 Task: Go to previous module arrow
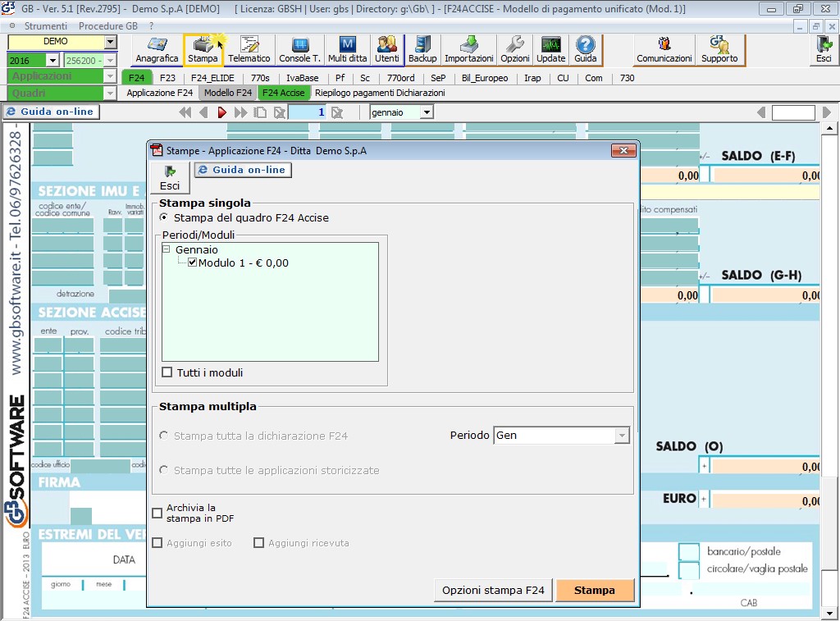[x=203, y=112]
